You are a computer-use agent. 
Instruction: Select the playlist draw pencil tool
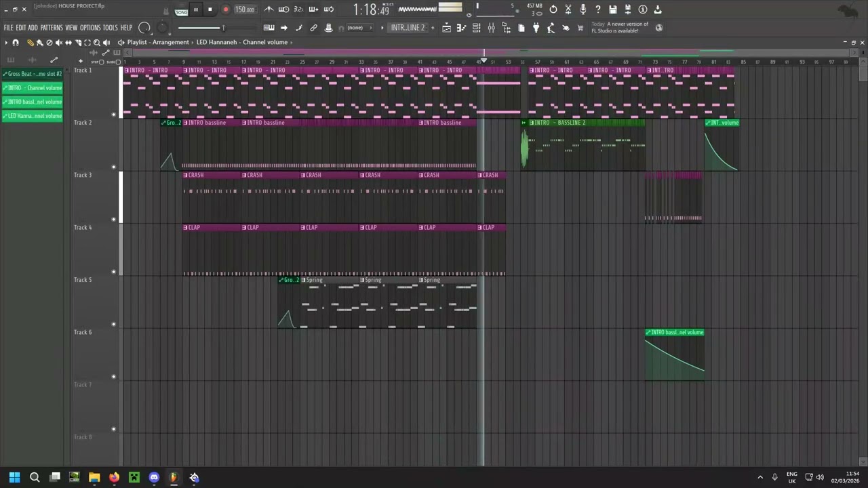30,43
